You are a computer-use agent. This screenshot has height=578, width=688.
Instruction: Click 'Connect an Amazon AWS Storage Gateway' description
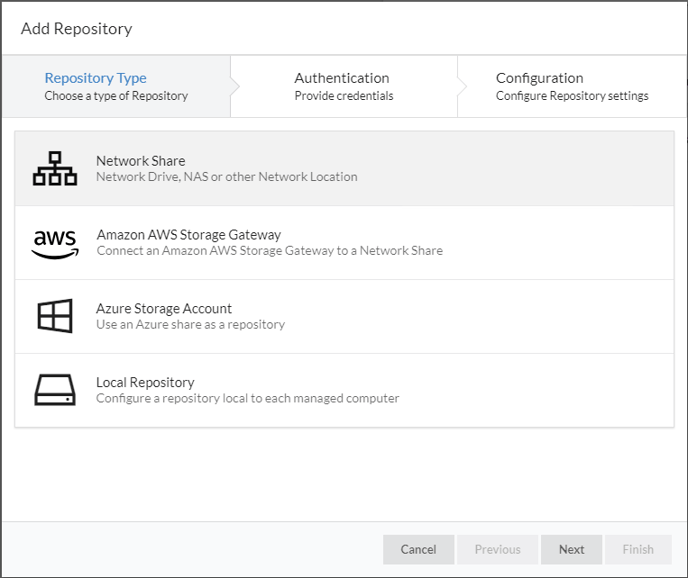[x=269, y=251]
